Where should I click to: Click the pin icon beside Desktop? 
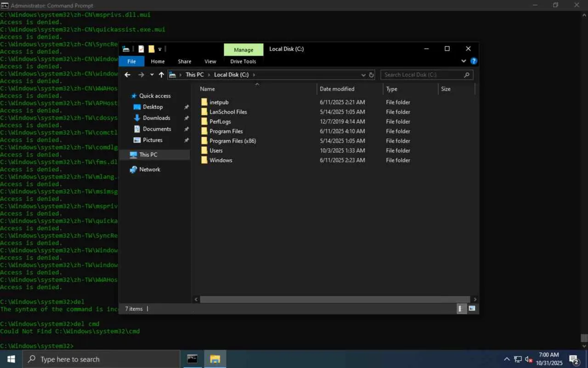coord(186,107)
